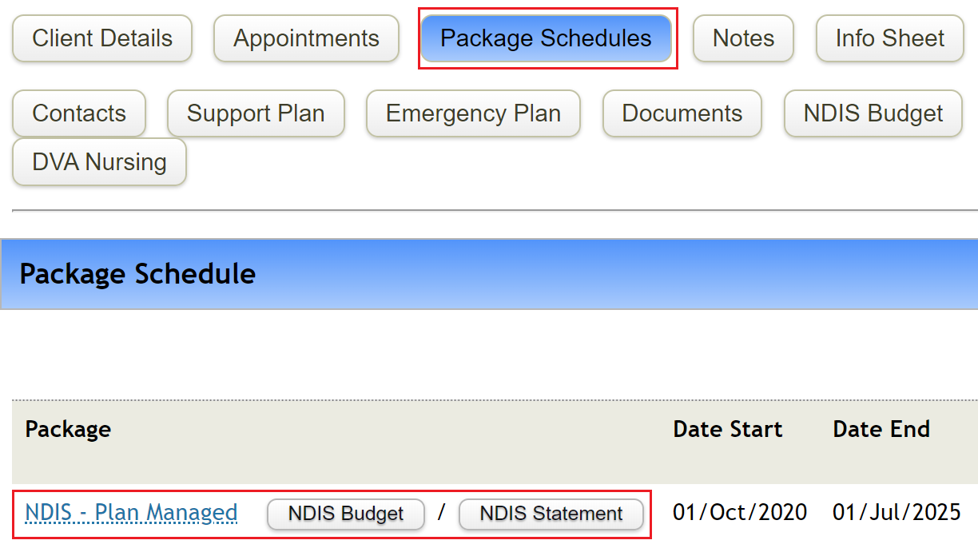
Task: Sort the table by the Package column header
Action: point(68,429)
